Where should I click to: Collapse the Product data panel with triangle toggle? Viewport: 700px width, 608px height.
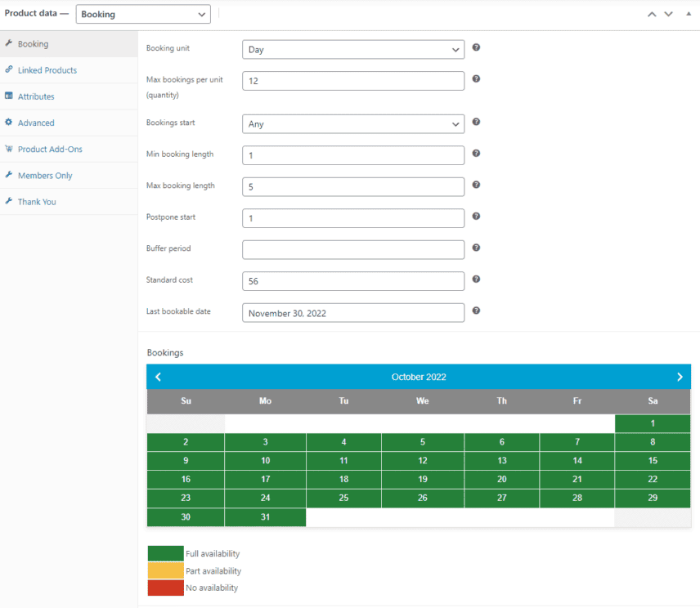688,14
